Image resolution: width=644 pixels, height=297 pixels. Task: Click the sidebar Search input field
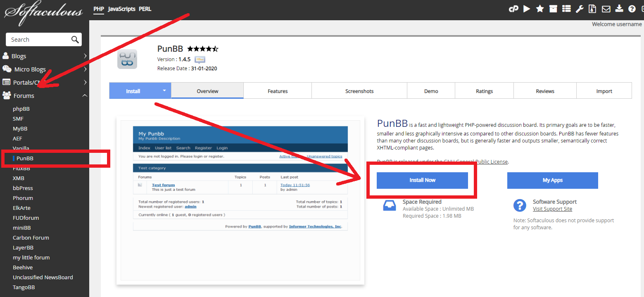coord(39,40)
